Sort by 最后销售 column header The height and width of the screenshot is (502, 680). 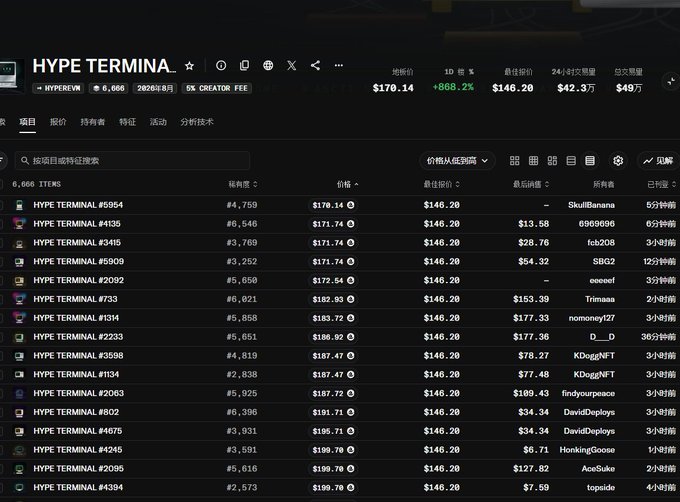click(531, 184)
